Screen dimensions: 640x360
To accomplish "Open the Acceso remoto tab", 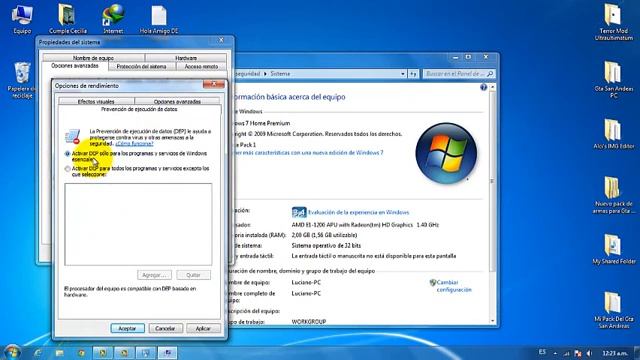I will click(201, 67).
